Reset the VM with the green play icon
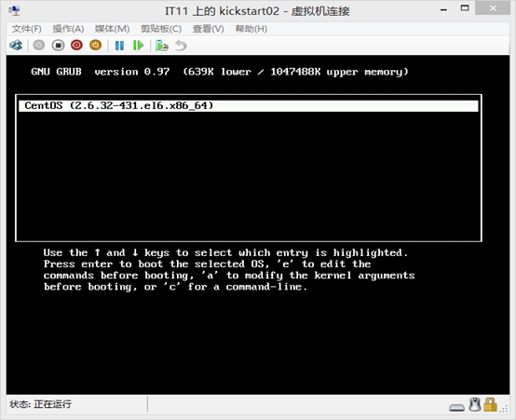Screen dimensions: 516x420 pyautogui.click(x=138, y=46)
